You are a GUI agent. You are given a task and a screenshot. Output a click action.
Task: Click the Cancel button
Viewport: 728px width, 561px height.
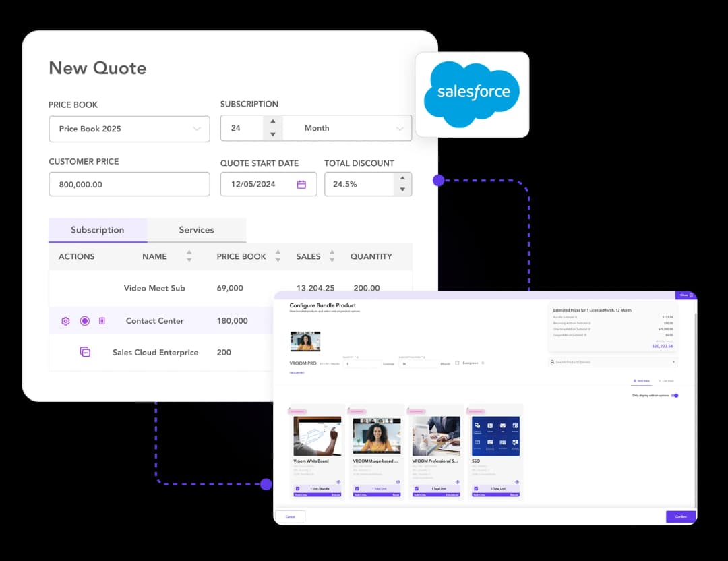tap(290, 516)
